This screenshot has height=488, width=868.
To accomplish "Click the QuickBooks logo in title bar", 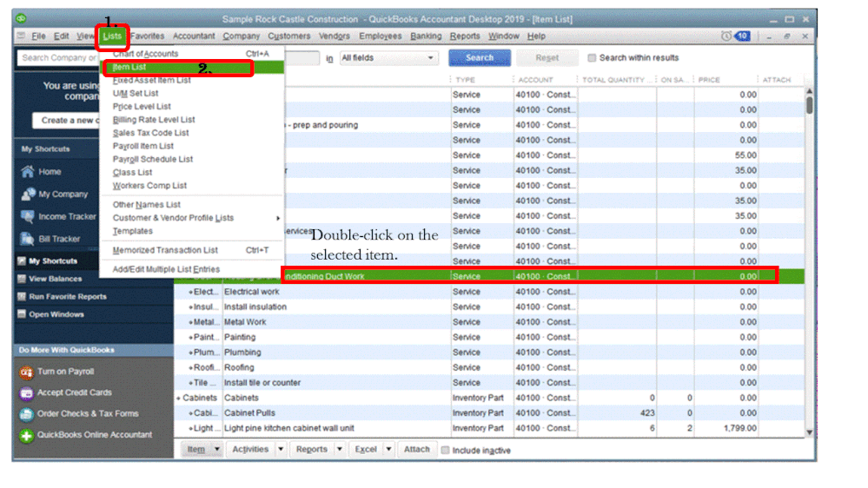I will click(21, 19).
